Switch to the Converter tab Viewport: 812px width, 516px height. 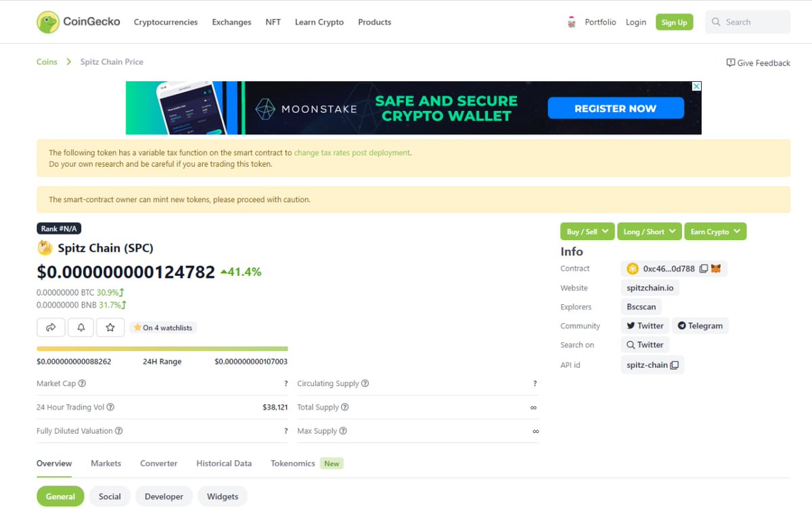(x=158, y=463)
